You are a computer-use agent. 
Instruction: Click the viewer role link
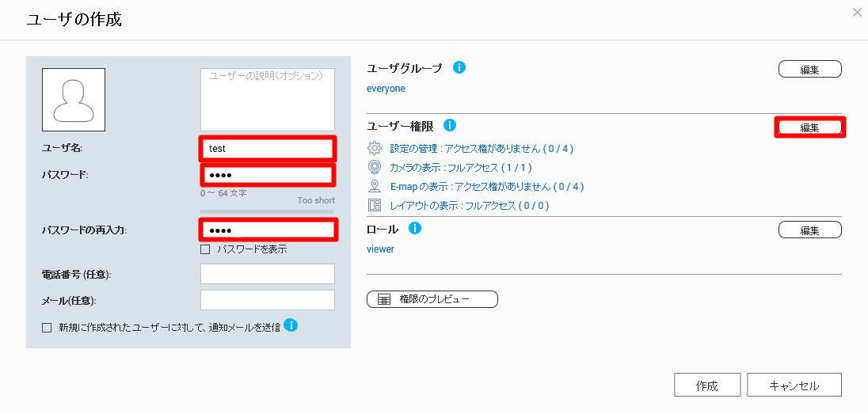click(x=380, y=249)
